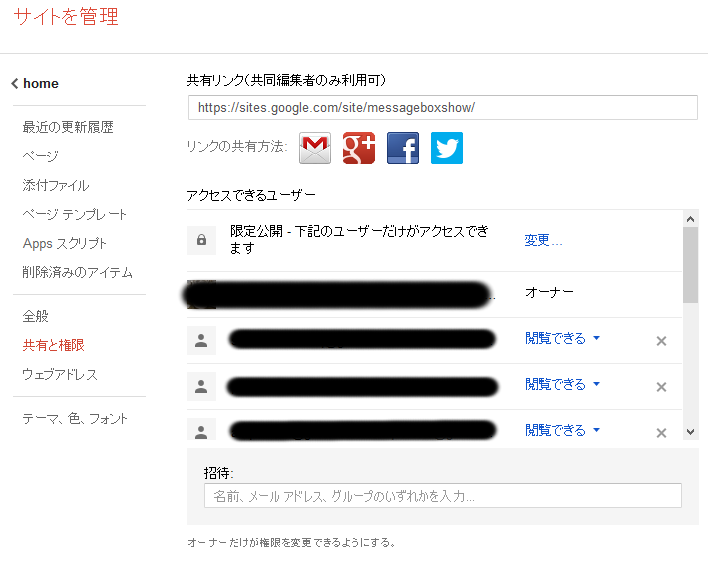The height and width of the screenshot is (561, 708).
Task: Click the lock icon for 限定公開
Action: click(x=201, y=240)
